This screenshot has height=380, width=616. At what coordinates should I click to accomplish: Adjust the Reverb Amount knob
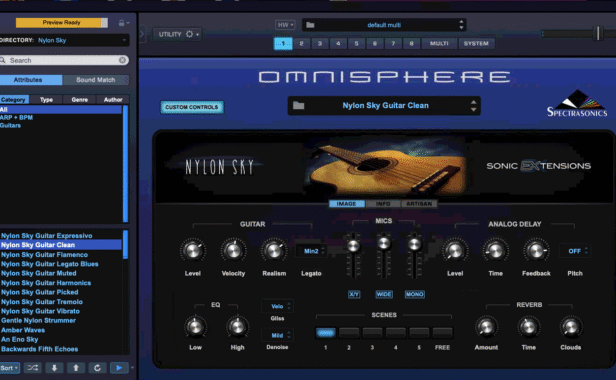tap(486, 327)
